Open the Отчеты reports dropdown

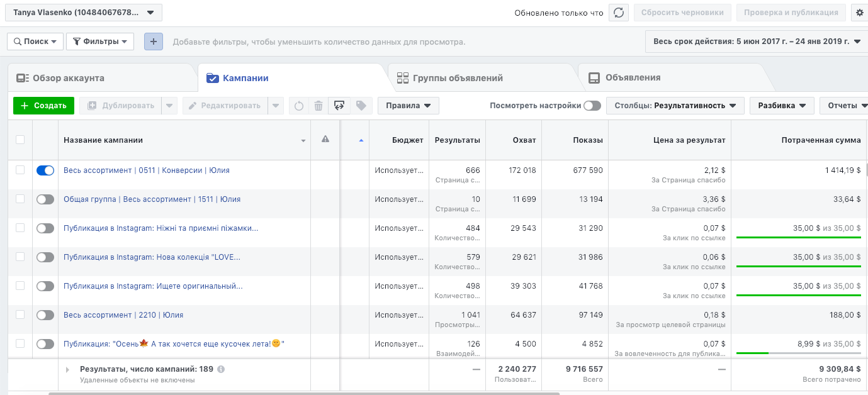tap(844, 106)
